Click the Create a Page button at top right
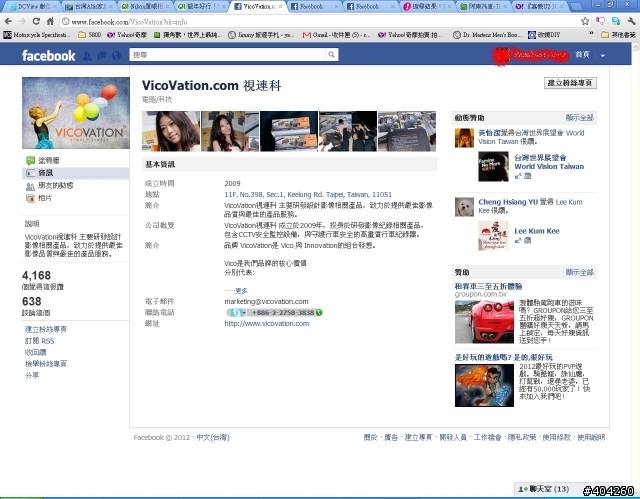640x499 pixels. click(570, 83)
